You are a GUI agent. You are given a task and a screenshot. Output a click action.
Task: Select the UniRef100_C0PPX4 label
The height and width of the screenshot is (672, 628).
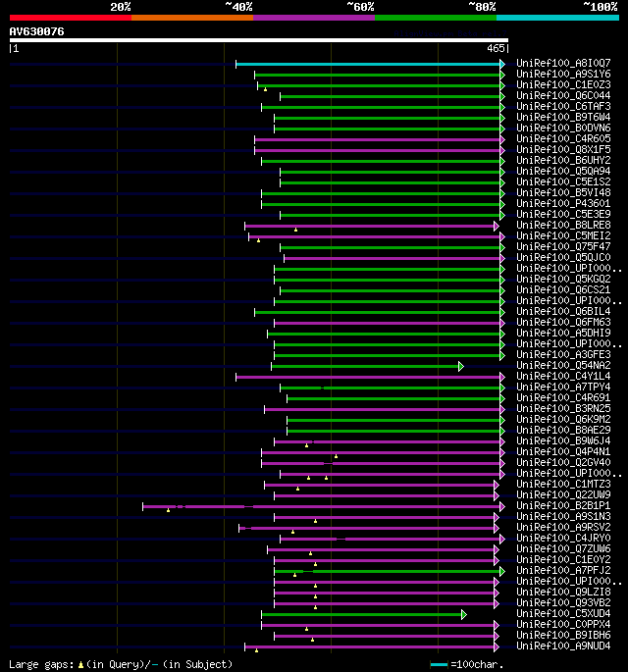pos(563,624)
